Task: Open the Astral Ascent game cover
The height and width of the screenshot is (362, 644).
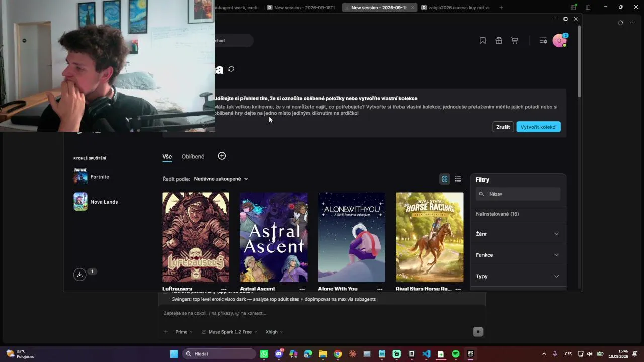Action: tap(274, 237)
